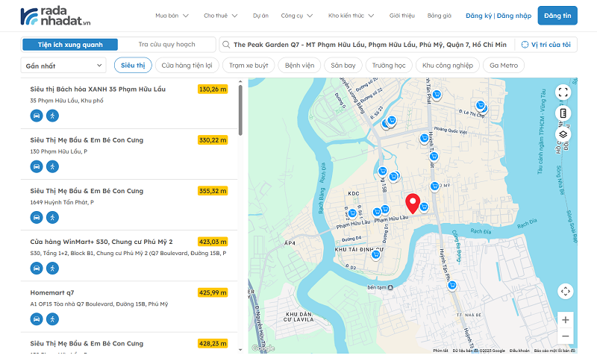The width and height of the screenshot is (597, 364).
Task: Select the Trường học filter
Action: click(389, 66)
